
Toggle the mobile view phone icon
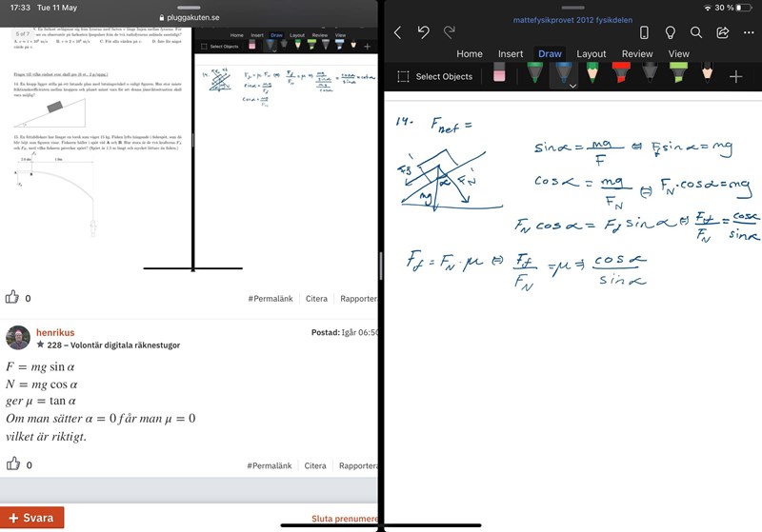[x=644, y=32]
